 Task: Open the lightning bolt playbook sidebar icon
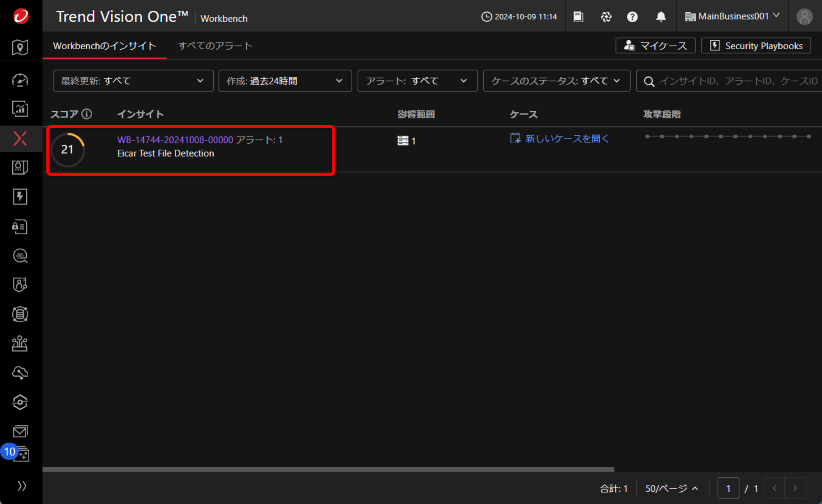[20, 197]
